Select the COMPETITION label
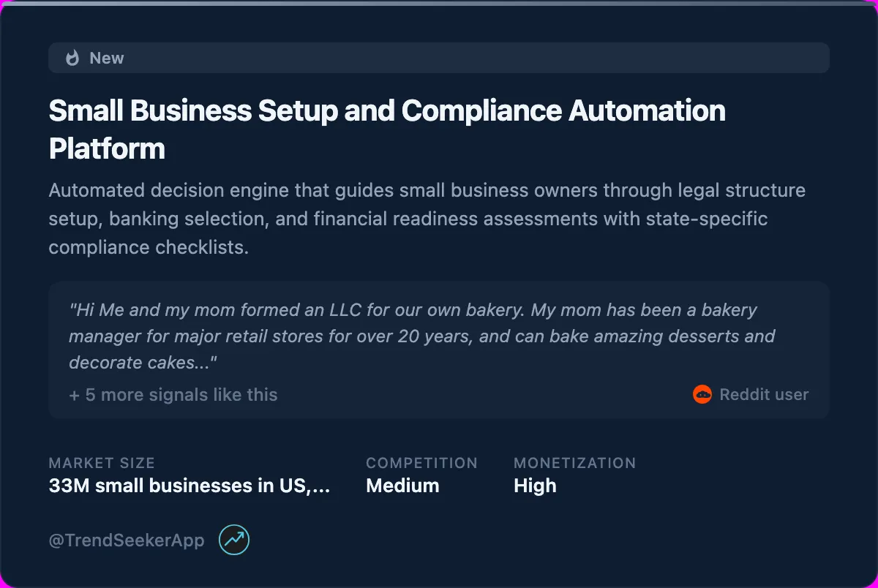Screen dimensions: 878x588 422,463
